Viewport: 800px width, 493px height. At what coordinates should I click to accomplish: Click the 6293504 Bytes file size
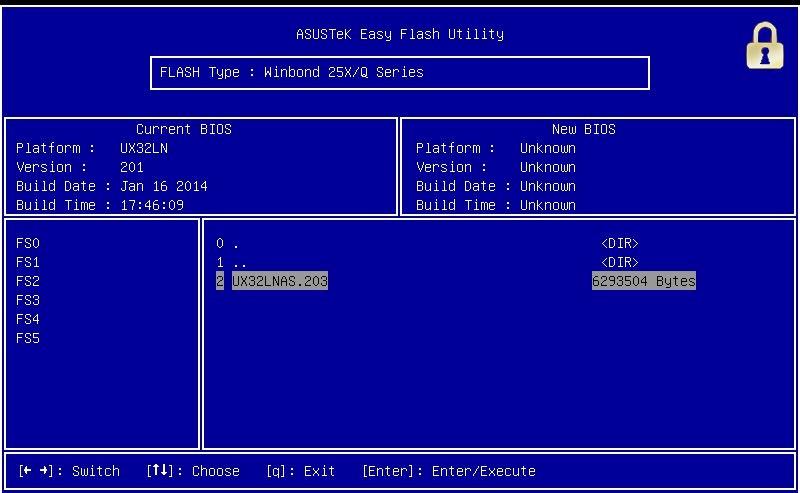(644, 281)
